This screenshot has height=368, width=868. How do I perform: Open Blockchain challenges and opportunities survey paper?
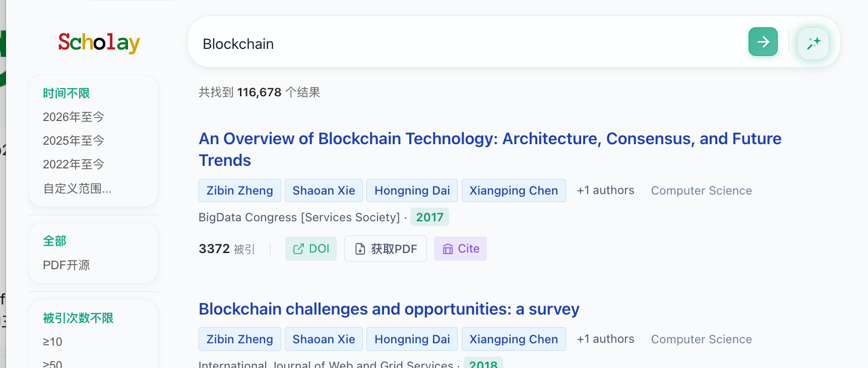(389, 309)
